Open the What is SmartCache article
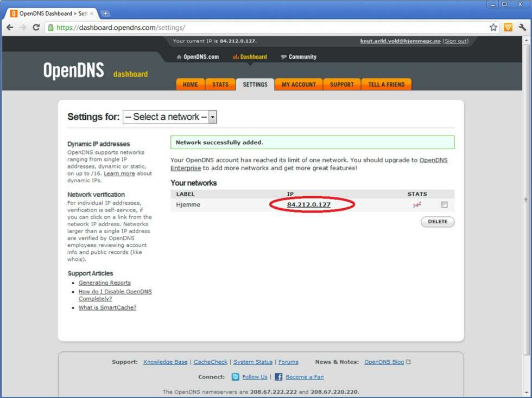The width and height of the screenshot is (532, 398). coord(107,307)
